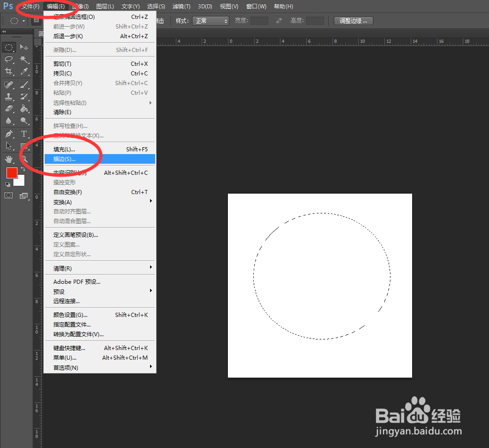Screen dimensions: 489x448
Task: Select the Crop tool
Action: pos(9,71)
